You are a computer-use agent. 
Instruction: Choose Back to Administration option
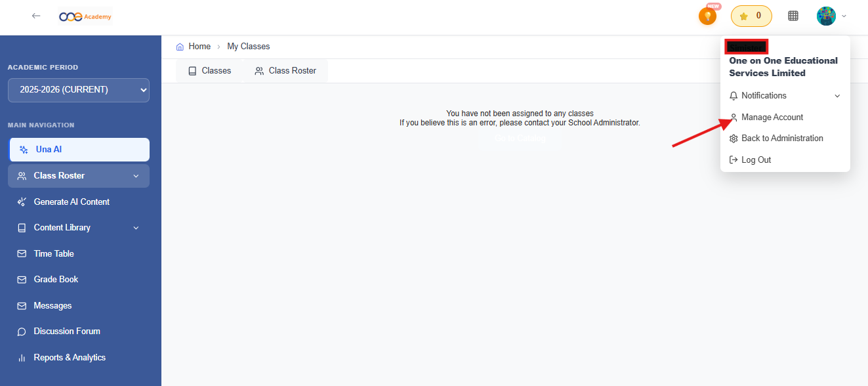781,139
